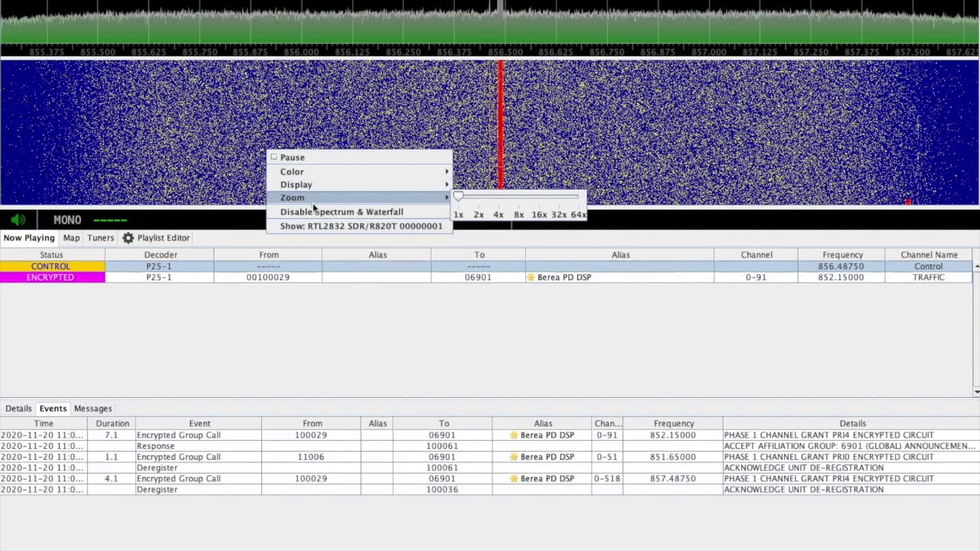Viewport: 980px width, 551px height.
Task: Click the Channel Name column header
Action: 929,255
